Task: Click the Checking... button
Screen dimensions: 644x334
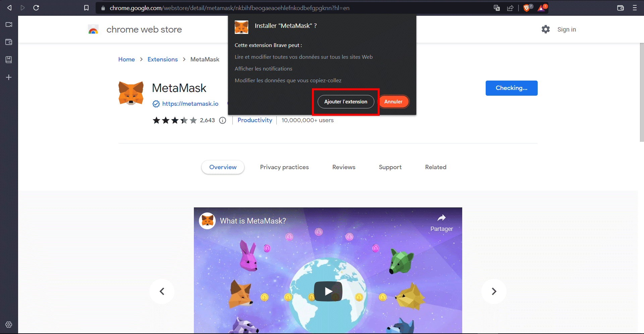Action: point(512,88)
